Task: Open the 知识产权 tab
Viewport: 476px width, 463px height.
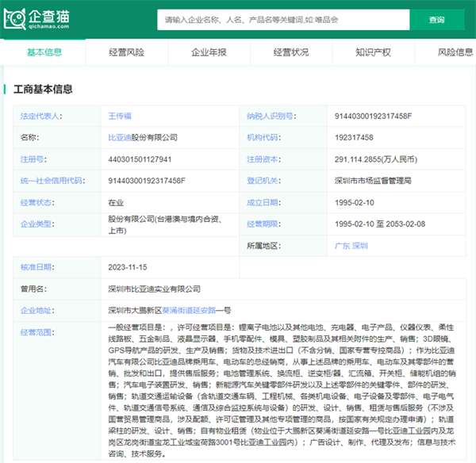Action: (x=373, y=52)
